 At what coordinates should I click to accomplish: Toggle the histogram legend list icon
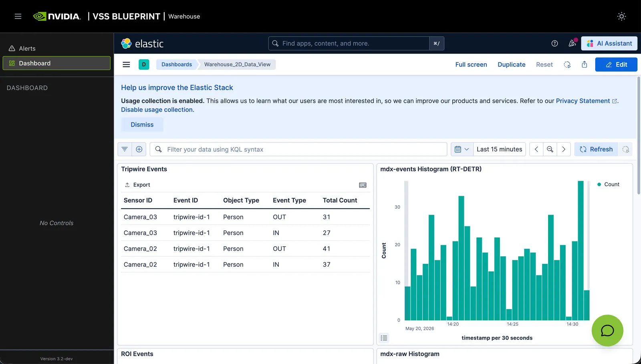click(x=384, y=338)
